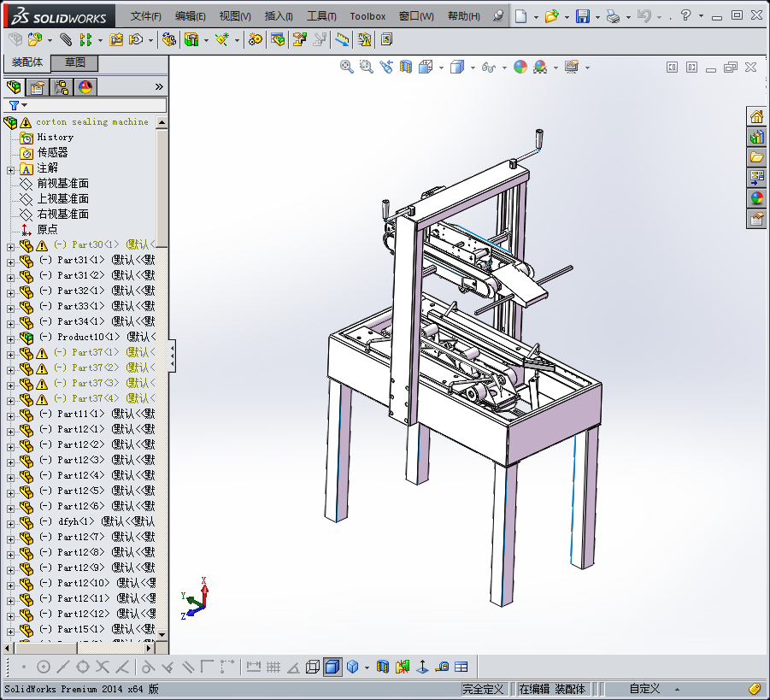Open the Save dropdown arrow
The height and width of the screenshot is (700, 770).
coord(597,17)
